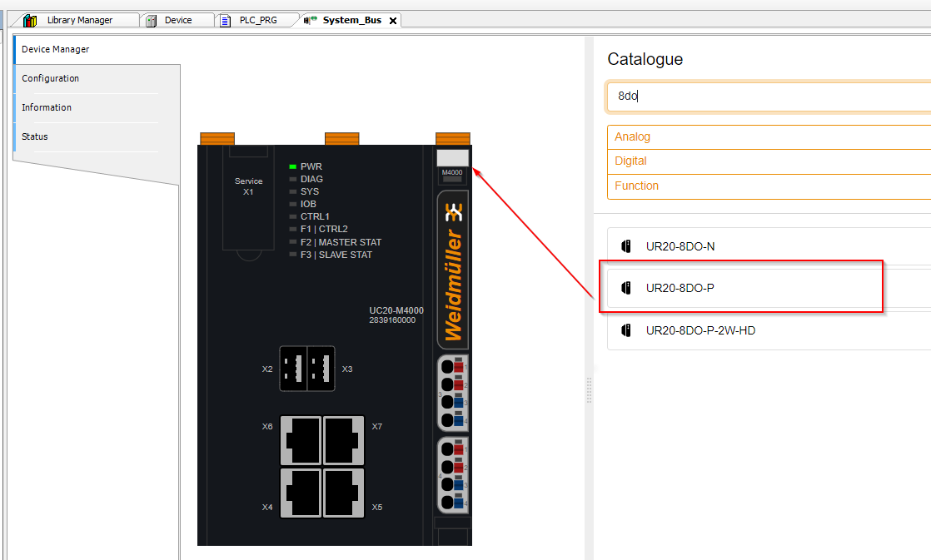
Task: Click the PLC_PRG document icon
Action: [226, 21]
